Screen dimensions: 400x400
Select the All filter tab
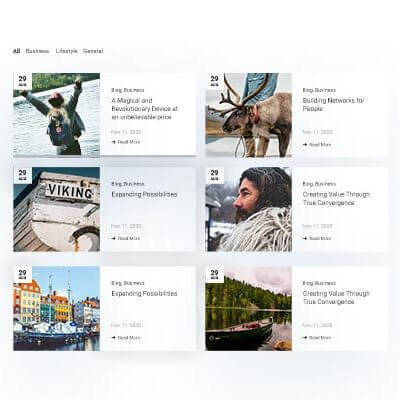pyautogui.click(x=16, y=51)
